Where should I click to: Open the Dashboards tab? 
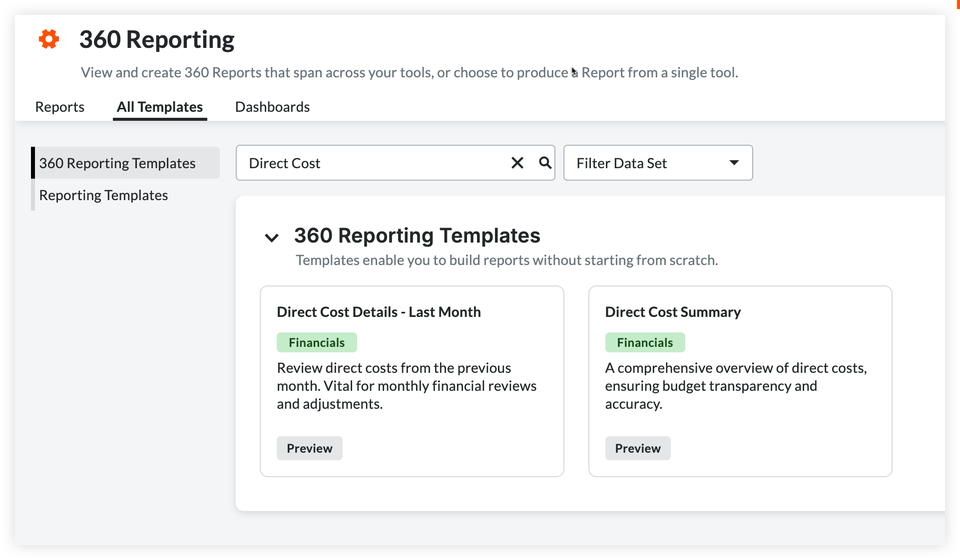point(272,107)
